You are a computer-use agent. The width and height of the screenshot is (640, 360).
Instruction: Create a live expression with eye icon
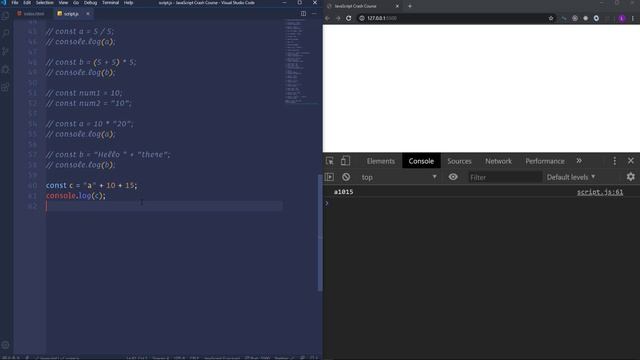click(x=453, y=177)
